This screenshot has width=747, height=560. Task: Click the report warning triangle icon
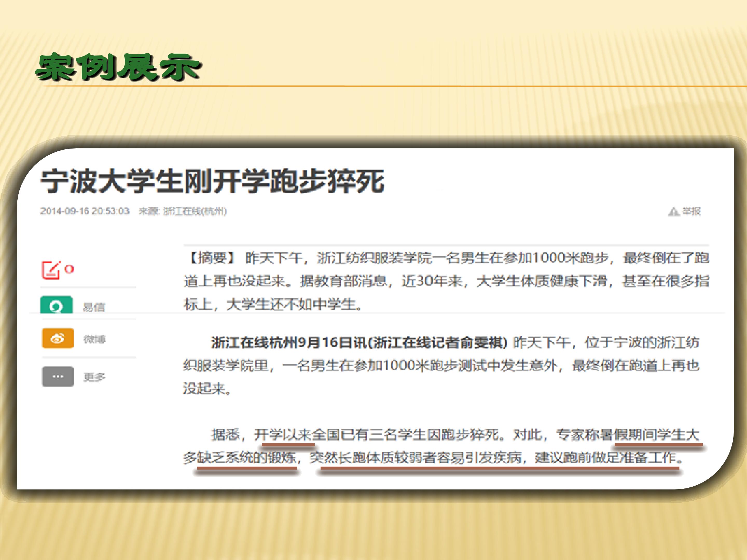point(673,212)
